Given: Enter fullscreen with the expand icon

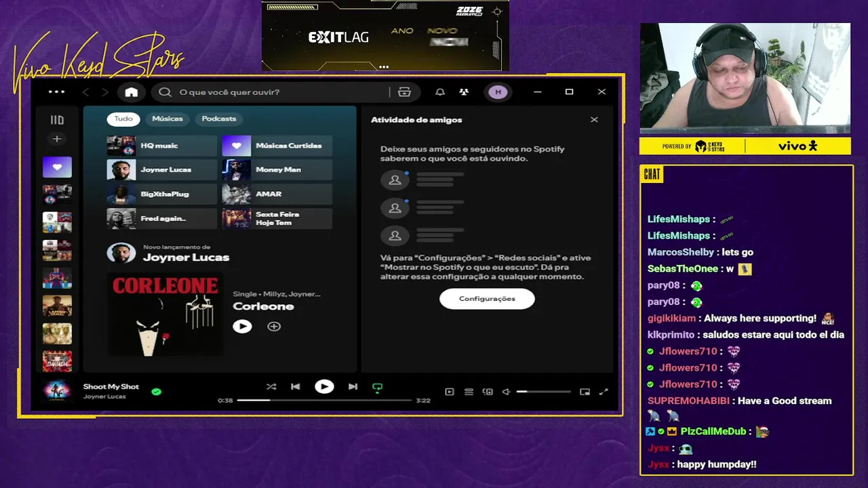Looking at the screenshot, I should pos(604,392).
